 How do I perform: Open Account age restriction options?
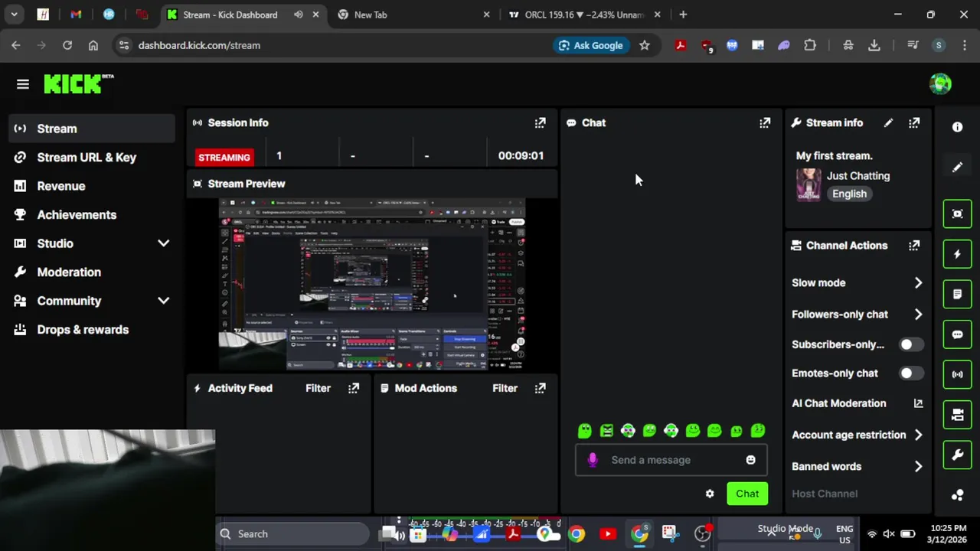pos(857,435)
